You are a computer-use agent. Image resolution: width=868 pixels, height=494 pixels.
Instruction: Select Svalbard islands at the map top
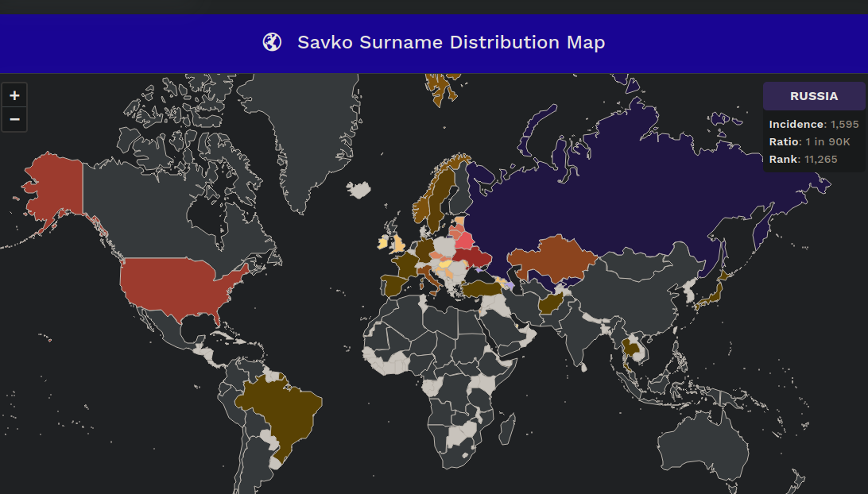442,88
